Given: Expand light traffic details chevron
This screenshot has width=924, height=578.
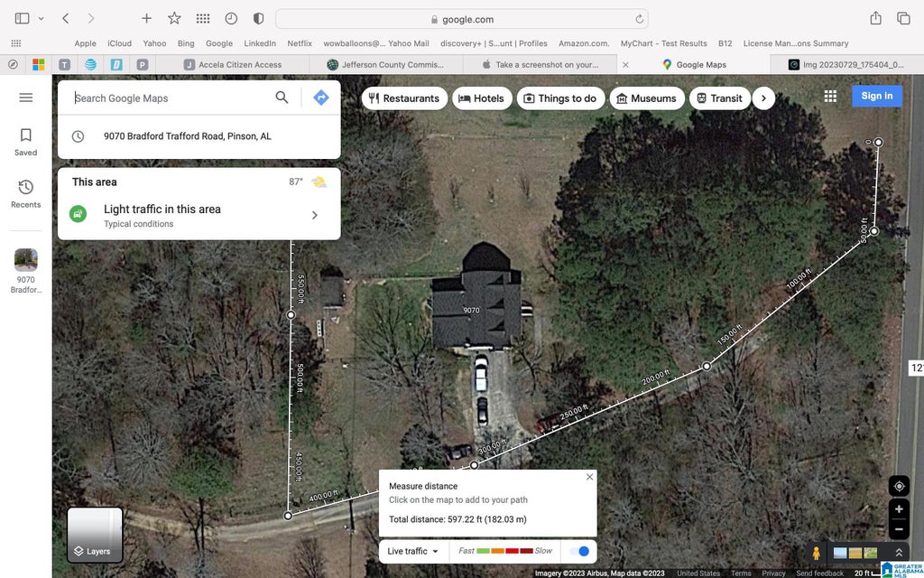Looking at the screenshot, I should 315,215.
